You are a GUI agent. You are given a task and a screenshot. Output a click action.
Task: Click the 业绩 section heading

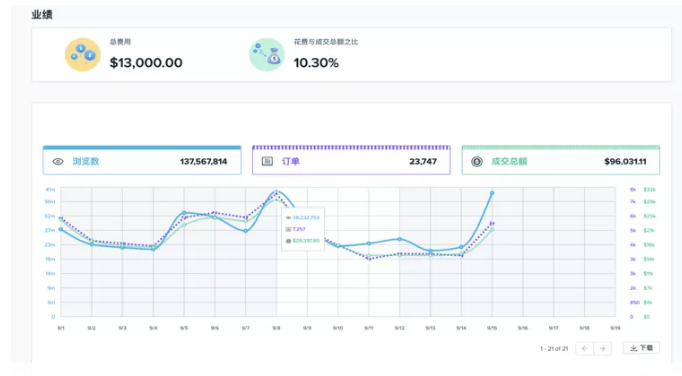point(42,15)
